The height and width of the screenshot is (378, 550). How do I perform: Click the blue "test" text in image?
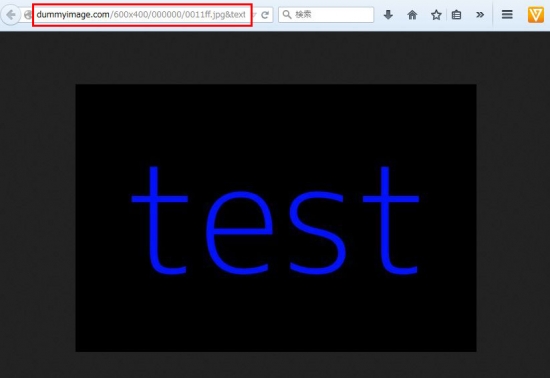pos(275,221)
